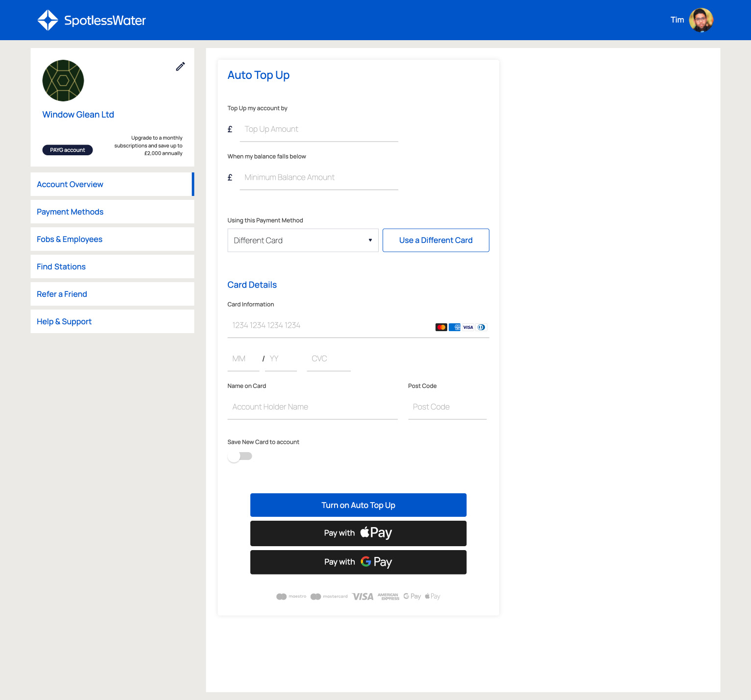Click the Minimum Balance Amount field
Image resolution: width=751 pixels, height=700 pixels.
pyautogui.click(x=318, y=177)
